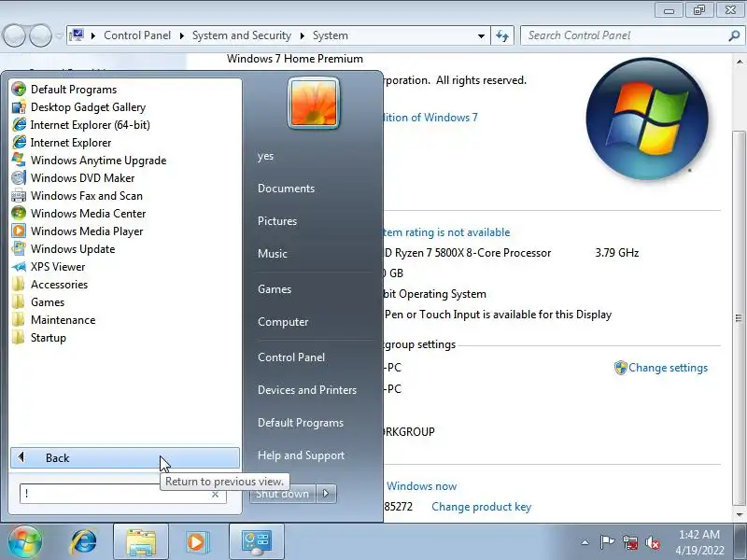Open the Windows Anytime Upgrade icon
The height and width of the screenshot is (560, 747).
pyautogui.click(x=19, y=160)
